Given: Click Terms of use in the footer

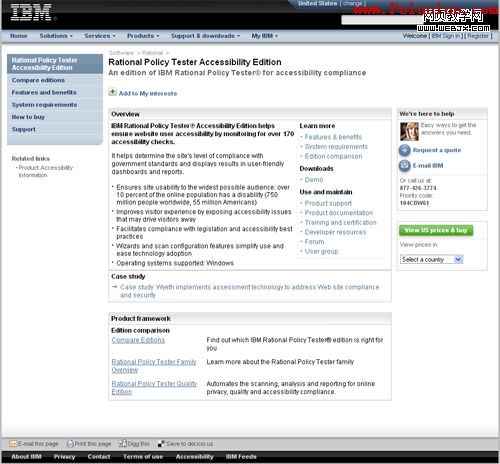Looking at the screenshot, I should click(x=143, y=457).
